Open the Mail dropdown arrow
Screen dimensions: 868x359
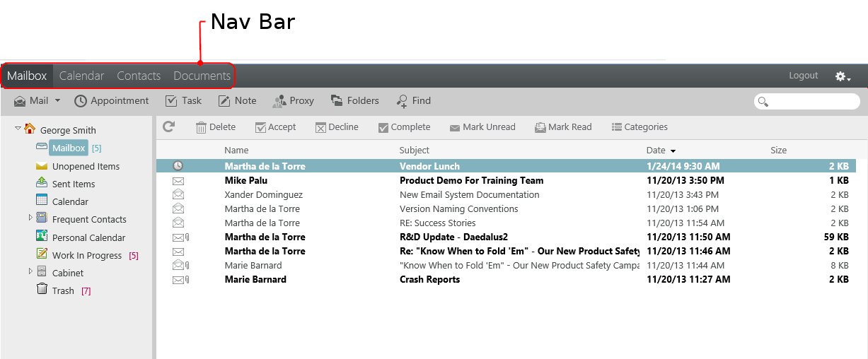[57, 101]
